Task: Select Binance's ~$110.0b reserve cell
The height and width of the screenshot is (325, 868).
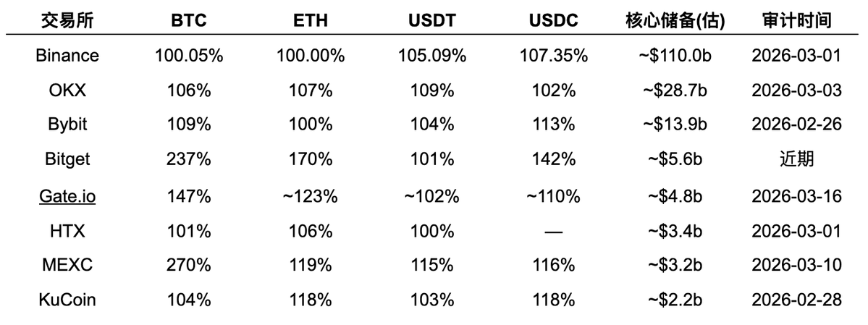Action: coord(675,56)
